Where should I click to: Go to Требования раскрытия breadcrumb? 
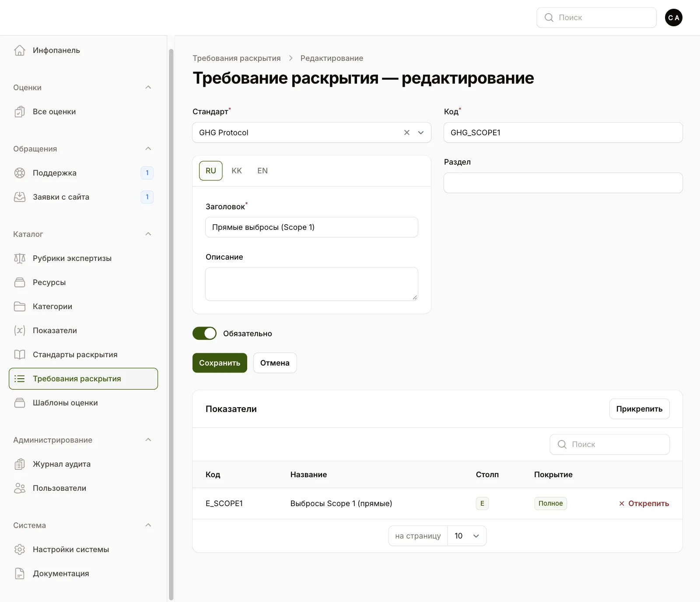pos(237,58)
